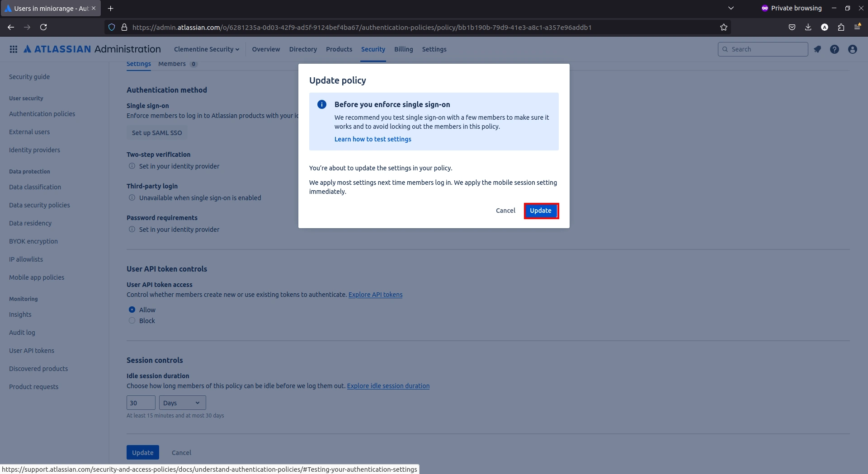This screenshot has width=868, height=474.
Task: Open the Firefox downloads icon
Action: point(808,27)
